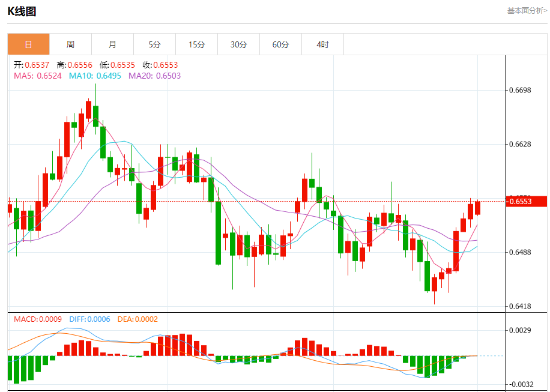Viewport: 550px width, 392px height.
Task: Click the MA20: 0.6503 indicator label
Action: click(x=154, y=76)
